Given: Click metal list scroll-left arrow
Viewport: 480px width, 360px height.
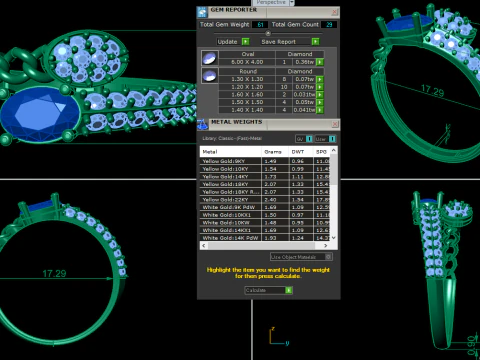Looking at the screenshot, I should click(x=204, y=246).
